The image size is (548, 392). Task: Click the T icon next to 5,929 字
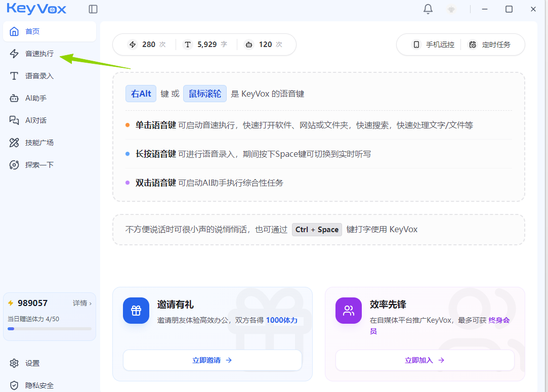point(188,45)
